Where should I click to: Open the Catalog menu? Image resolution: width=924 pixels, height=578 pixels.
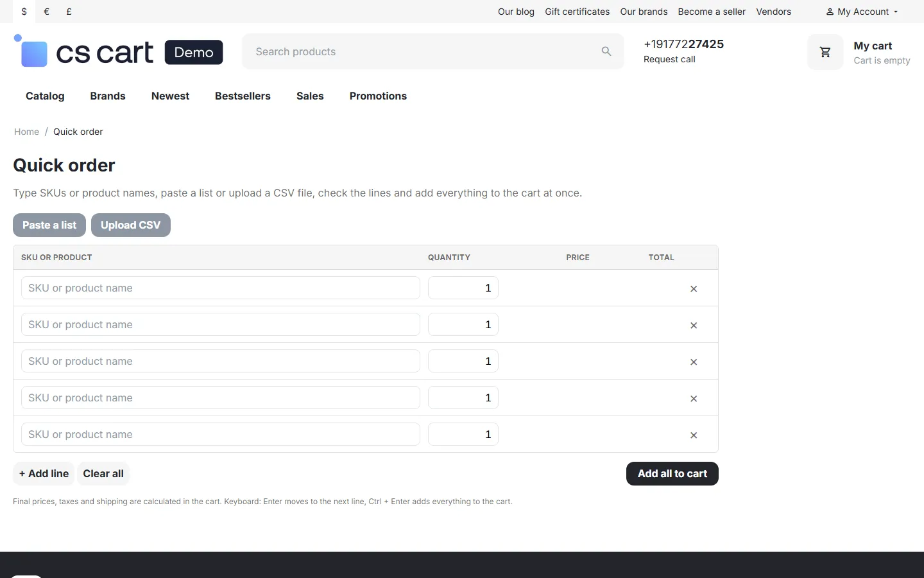45,96
